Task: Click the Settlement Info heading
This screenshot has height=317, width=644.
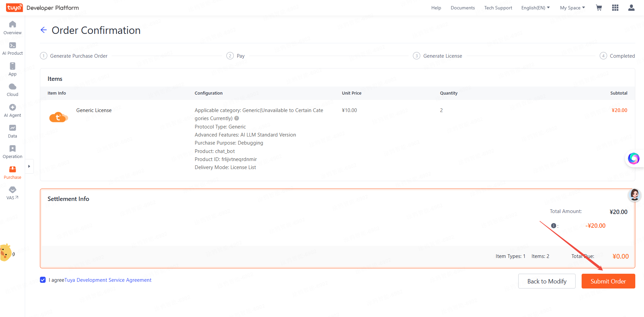Action: pyautogui.click(x=68, y=199)
